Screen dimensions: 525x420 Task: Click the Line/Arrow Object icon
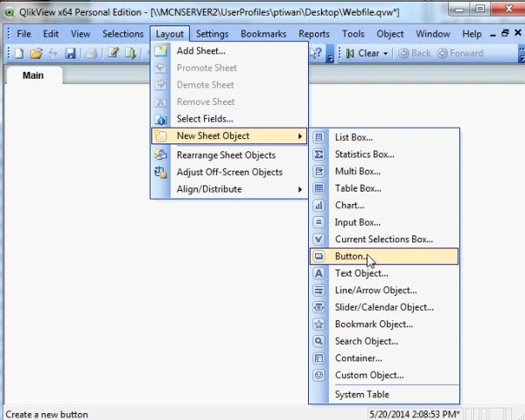coord(318,290)
